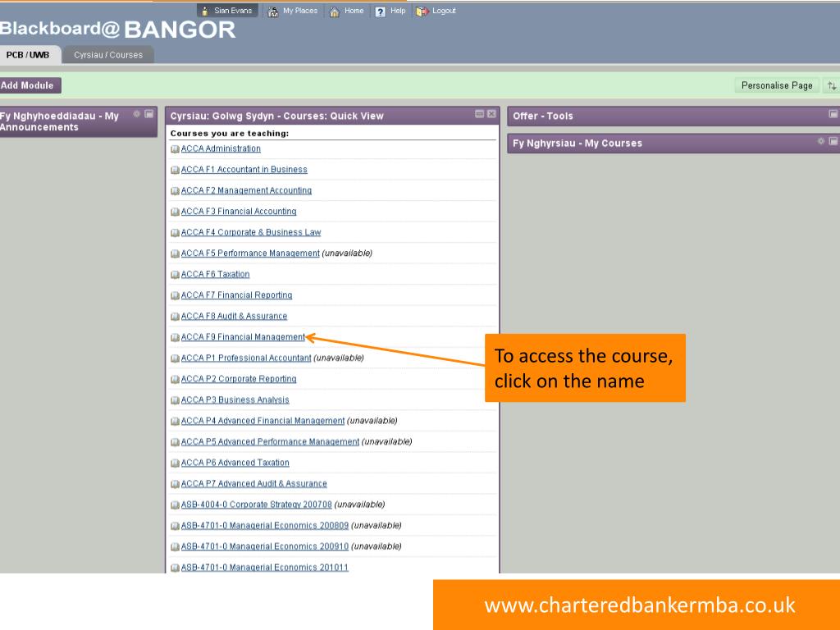
Task: Open ACCA F9 Financial Management course
Action: click(243, 337)
